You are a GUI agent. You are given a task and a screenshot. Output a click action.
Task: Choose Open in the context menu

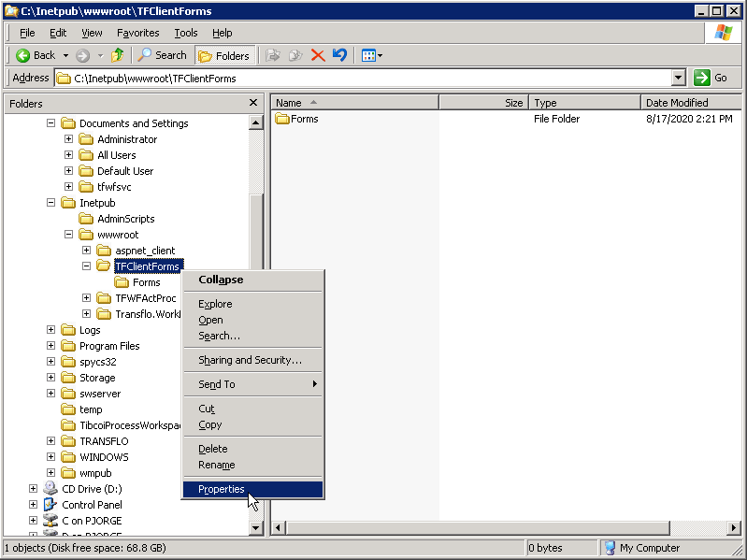253,320
